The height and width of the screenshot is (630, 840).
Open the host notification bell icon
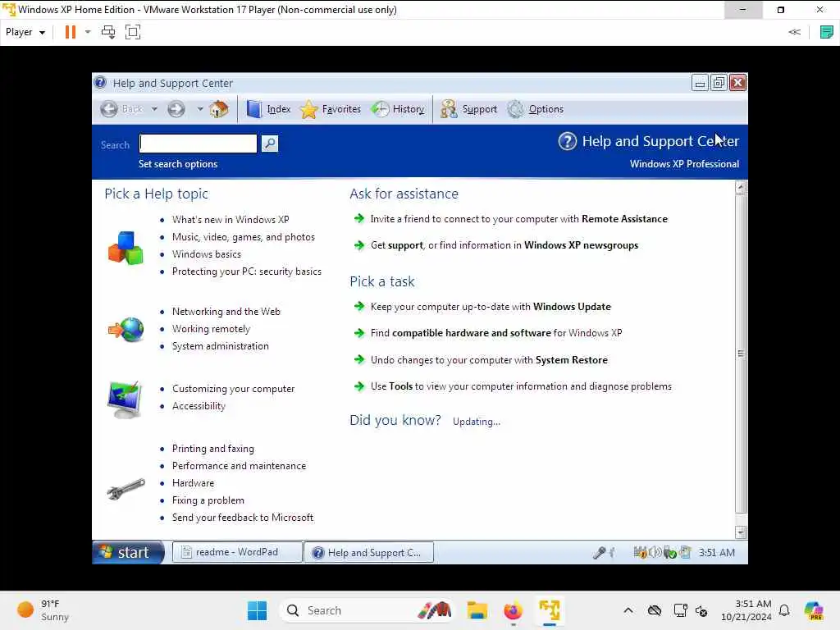pyautogui.click(x=784, y=610)
